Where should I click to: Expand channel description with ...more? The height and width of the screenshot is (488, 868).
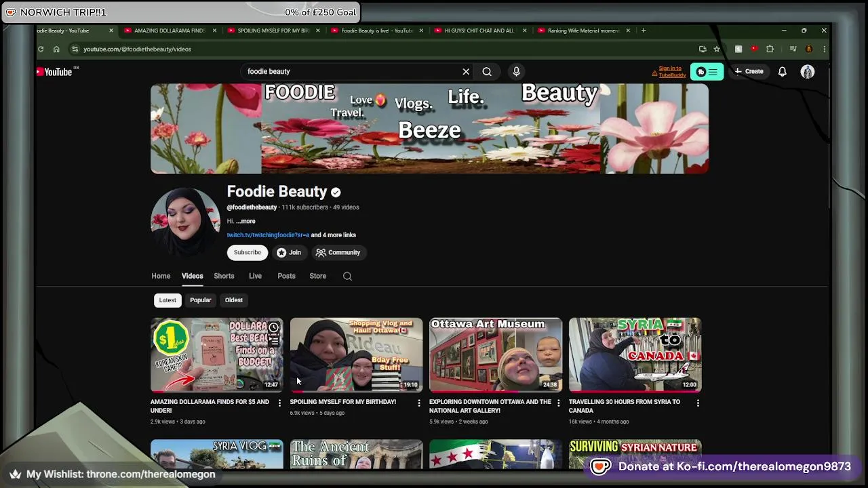(x=245, y=221)
